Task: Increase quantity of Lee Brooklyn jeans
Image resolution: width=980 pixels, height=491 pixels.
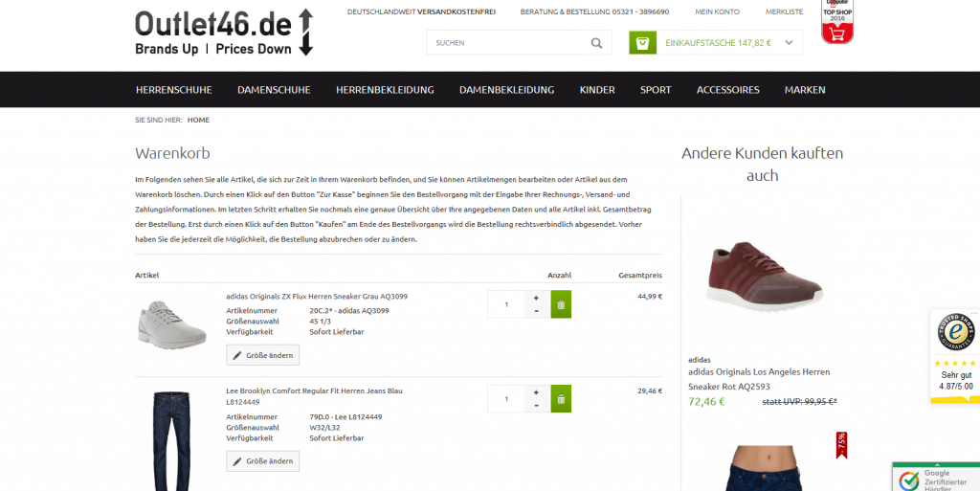Action: point(536,392)
